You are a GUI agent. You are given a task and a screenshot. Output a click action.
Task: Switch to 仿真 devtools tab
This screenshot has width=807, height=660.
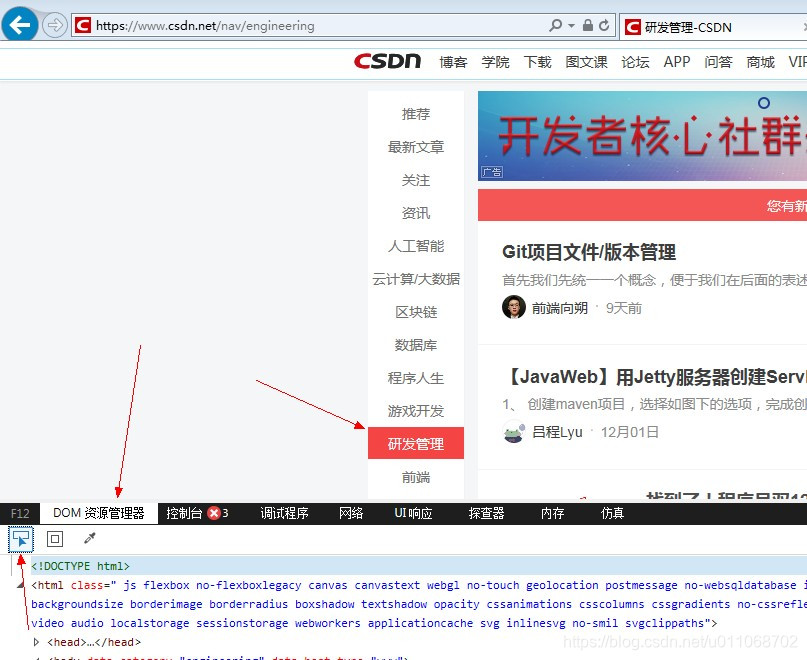[x=612, y=513]
